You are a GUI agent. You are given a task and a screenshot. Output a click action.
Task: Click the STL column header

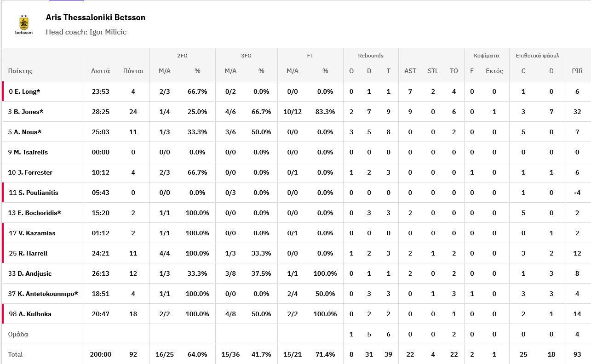pos(433,71)
